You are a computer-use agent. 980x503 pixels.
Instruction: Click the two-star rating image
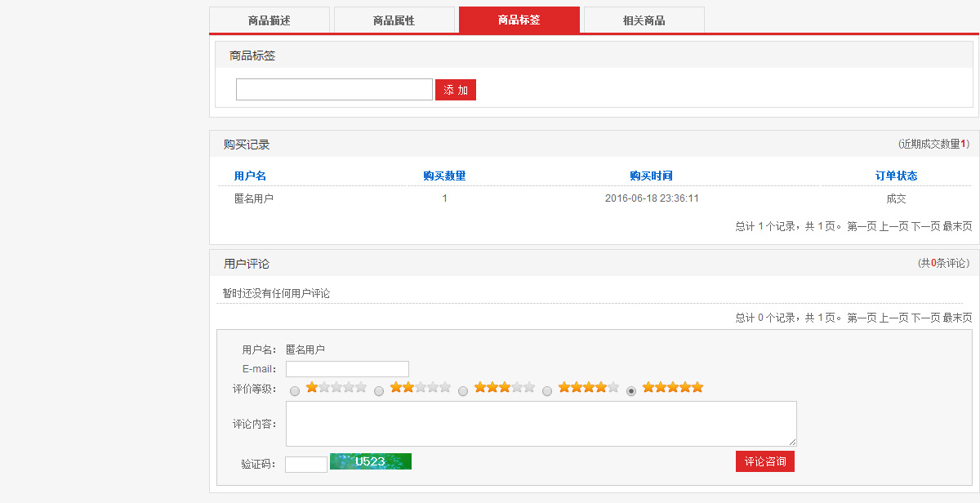[421, 387]
